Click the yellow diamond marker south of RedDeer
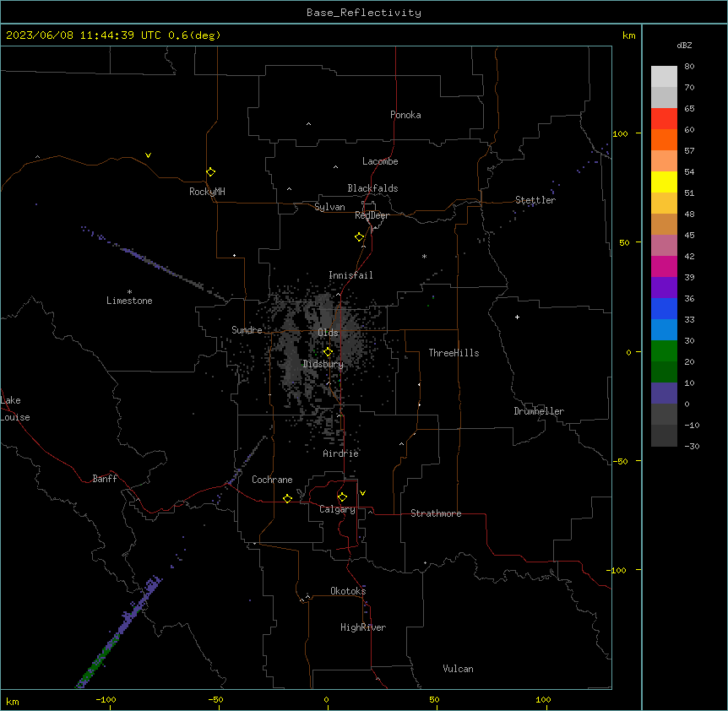The image size is (728, 711). point(359,237)
